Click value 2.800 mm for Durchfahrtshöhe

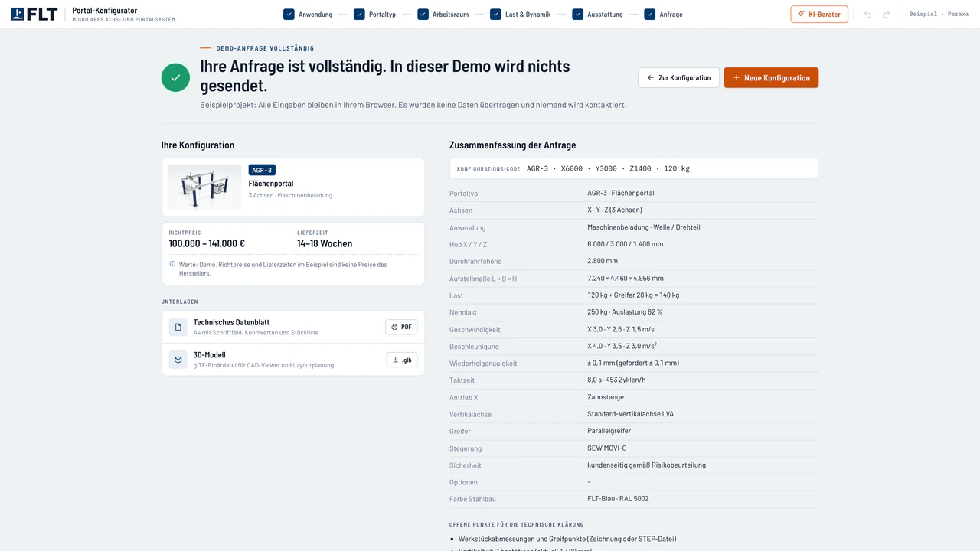point(603,261)
